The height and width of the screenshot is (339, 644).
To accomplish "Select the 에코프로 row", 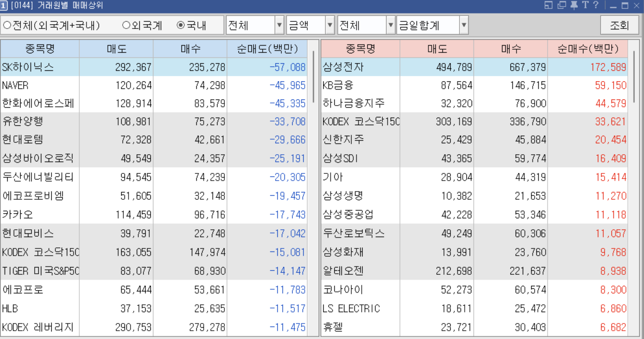I will pos(153,290).
